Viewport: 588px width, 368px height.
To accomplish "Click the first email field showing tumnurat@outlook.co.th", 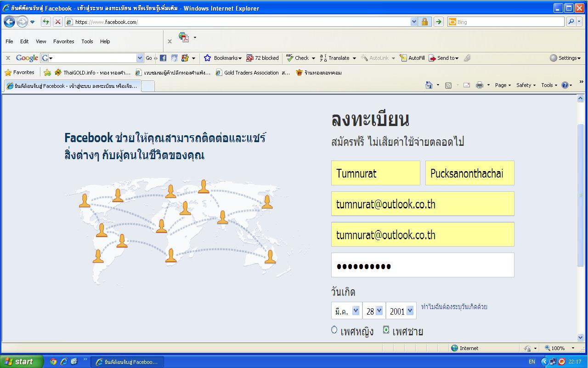I will 423,204.
